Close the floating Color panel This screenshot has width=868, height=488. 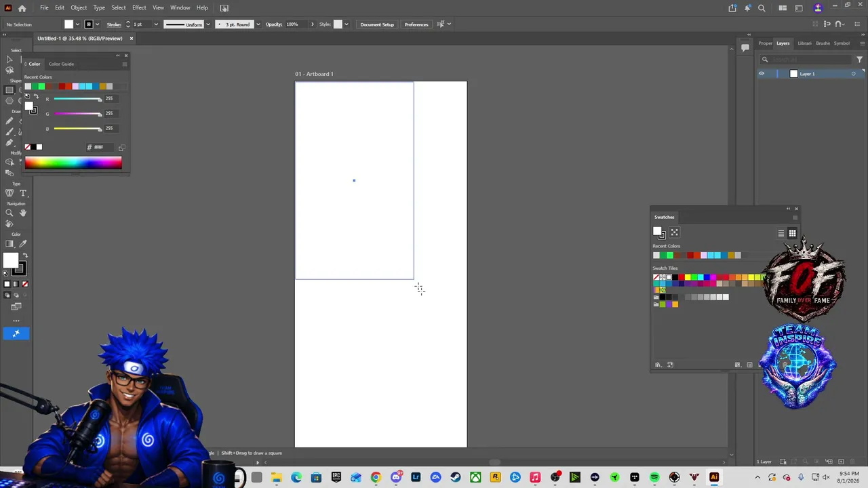click(125, 56)
